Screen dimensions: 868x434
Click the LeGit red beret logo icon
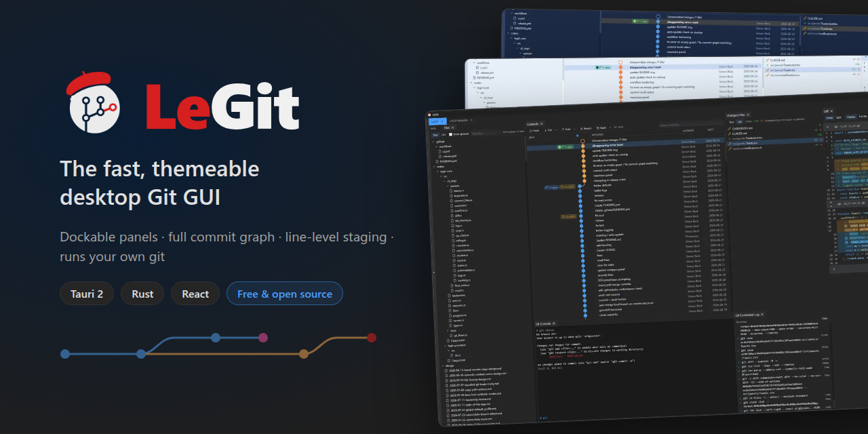(94, 102)
